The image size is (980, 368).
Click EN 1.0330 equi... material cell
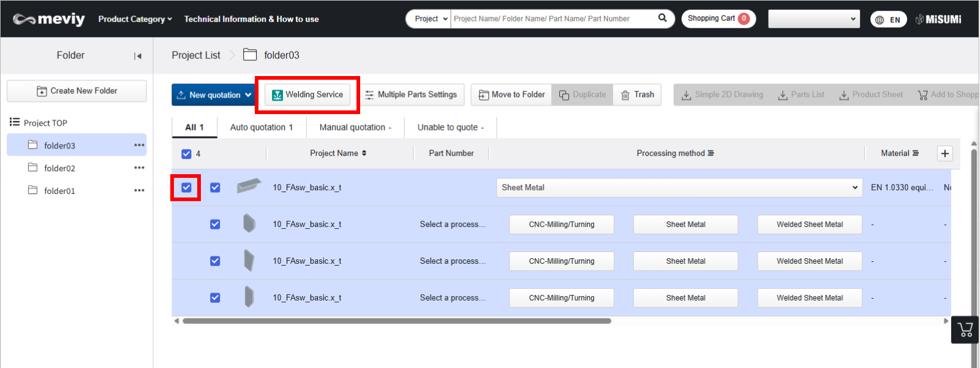point(902,188)
